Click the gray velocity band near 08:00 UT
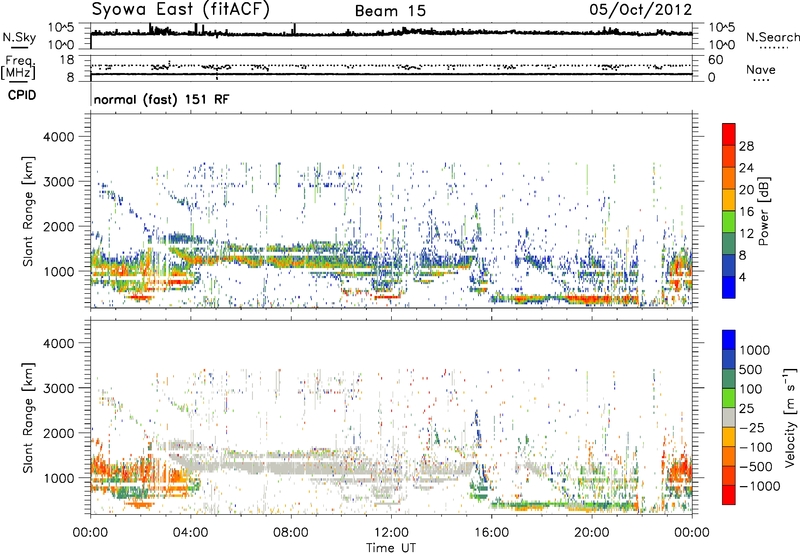 pyautogui.click(x=291, y=466)
